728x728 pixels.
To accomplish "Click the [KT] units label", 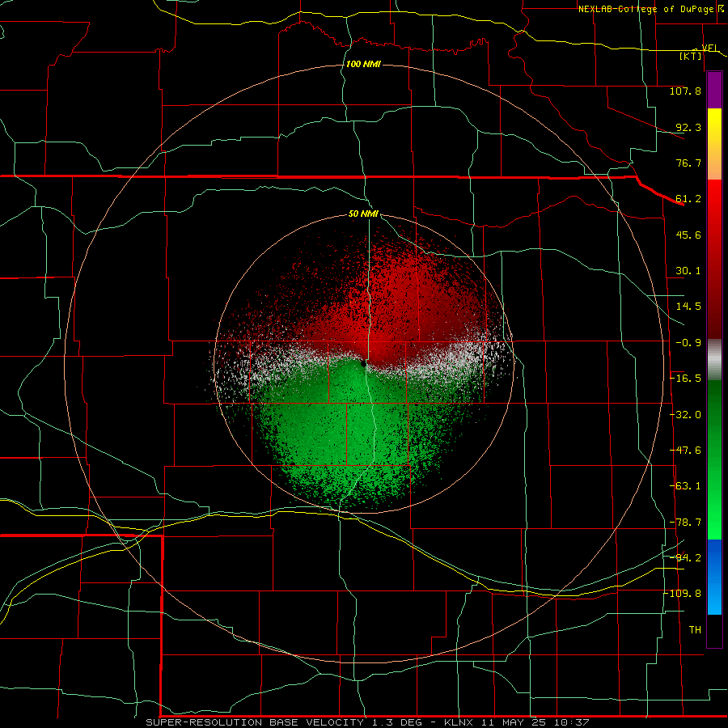I will click(x=691, y=56).
